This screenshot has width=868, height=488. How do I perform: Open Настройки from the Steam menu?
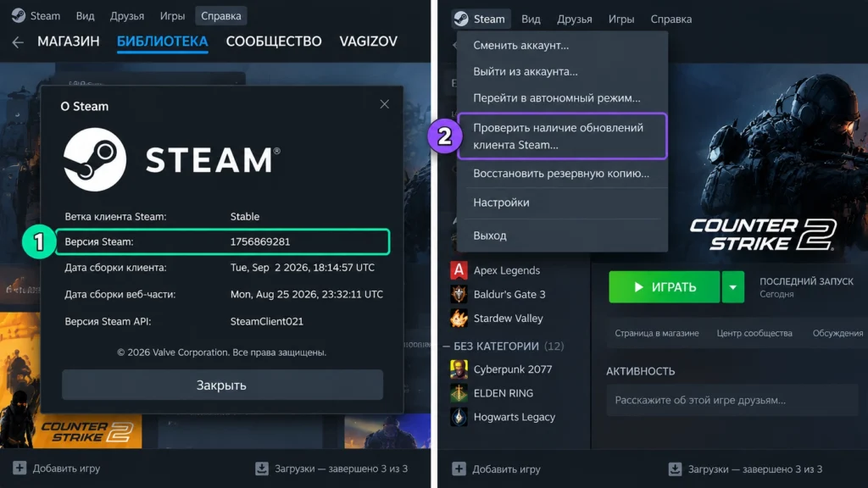pos(563,202)
